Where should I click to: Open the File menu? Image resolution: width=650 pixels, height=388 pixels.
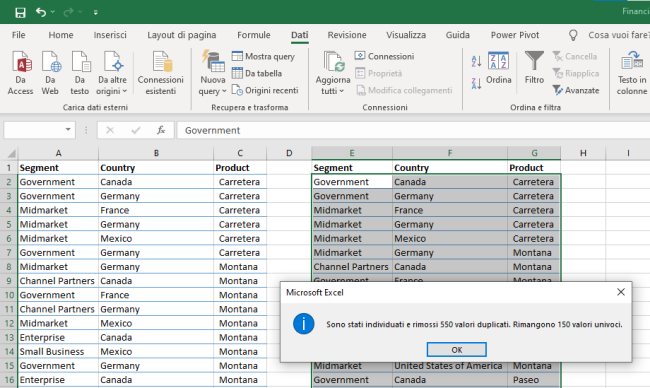(18, 35)
